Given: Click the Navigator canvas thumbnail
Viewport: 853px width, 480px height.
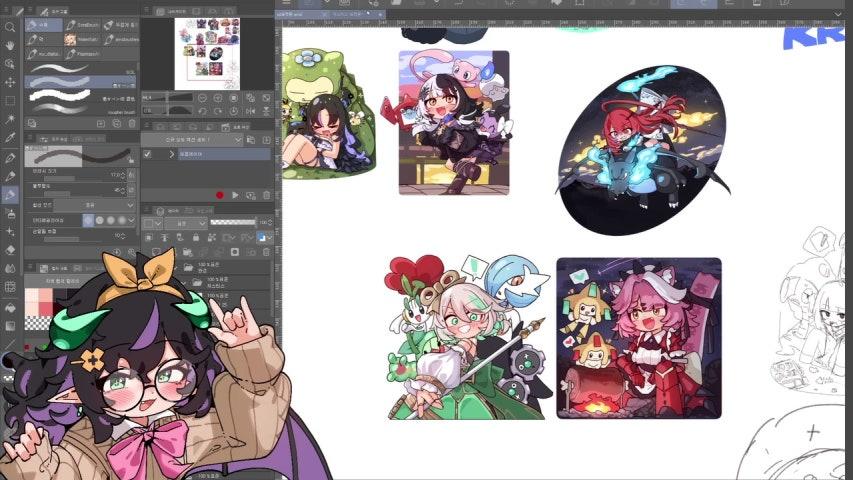Looking at the screenshot, I should (207, 54).
